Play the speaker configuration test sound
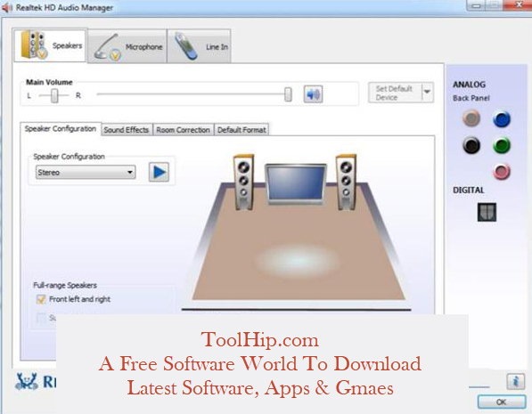This screenshot has width=532, height=414. tap(159, 172)
